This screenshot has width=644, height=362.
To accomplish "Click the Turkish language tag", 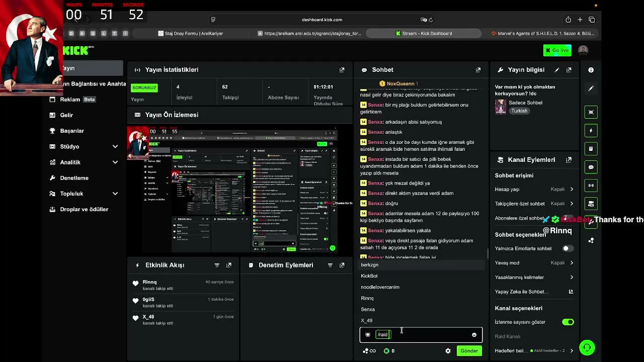I will pos(519,111).
